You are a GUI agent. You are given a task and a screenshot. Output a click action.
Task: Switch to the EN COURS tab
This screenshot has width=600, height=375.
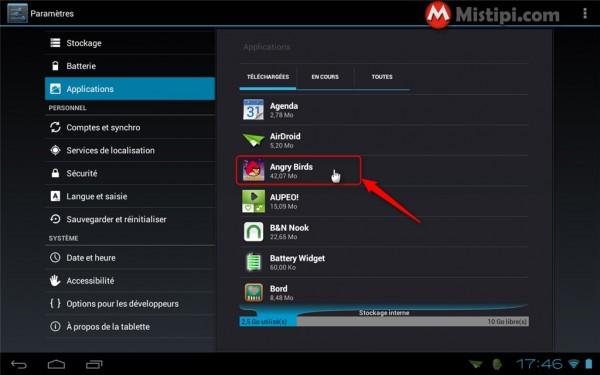325,77
